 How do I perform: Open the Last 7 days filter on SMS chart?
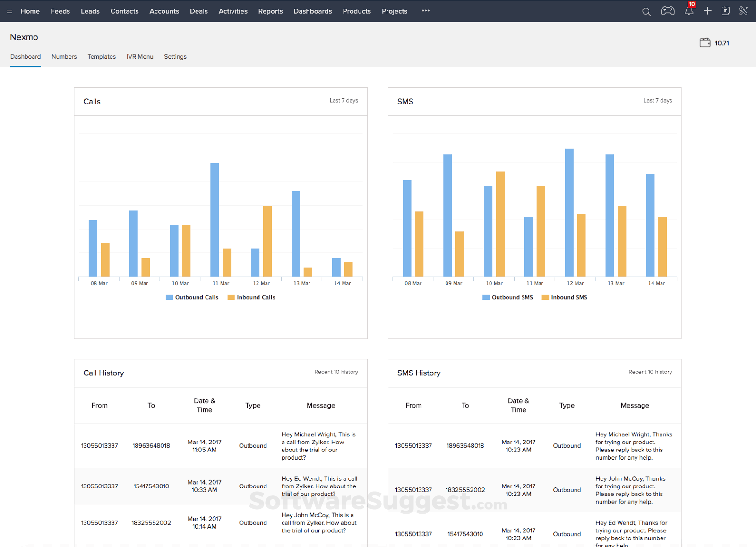(x=657, y=100)
